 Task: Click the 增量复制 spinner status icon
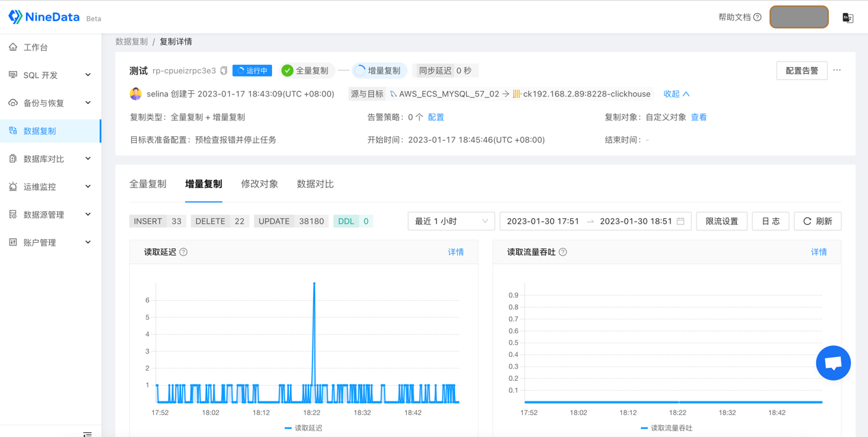360,70
